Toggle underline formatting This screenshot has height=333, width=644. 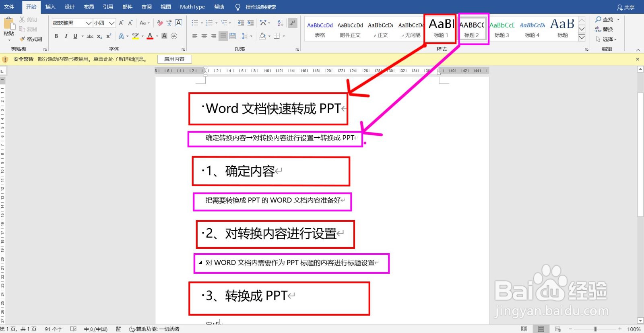point(75,36)
